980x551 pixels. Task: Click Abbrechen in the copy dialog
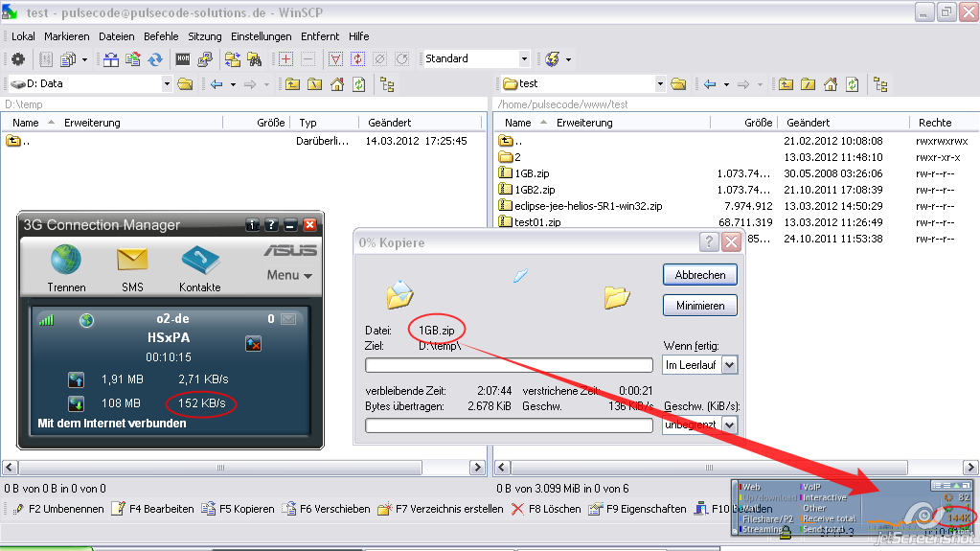pos(700,275)
